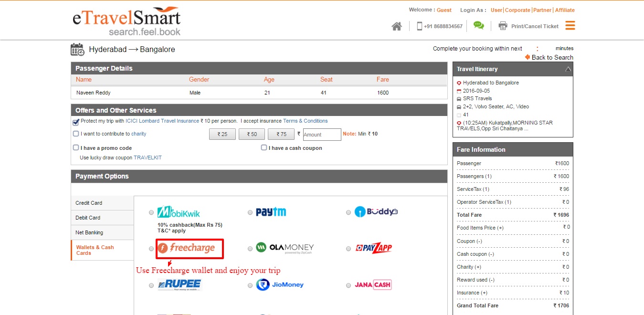Select the Buddy radio button
644x315 pixels.
348,212
